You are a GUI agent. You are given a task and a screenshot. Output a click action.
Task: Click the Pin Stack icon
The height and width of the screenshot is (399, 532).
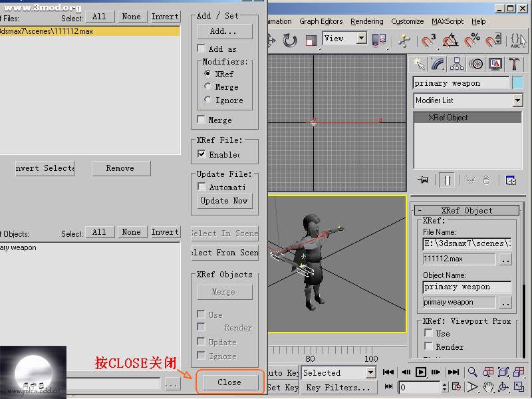(422, 180)
